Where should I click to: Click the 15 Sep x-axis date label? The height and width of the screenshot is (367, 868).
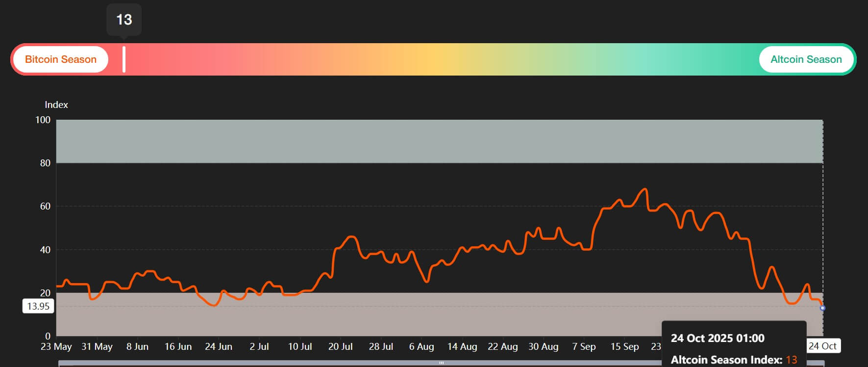tap(624, 346)
